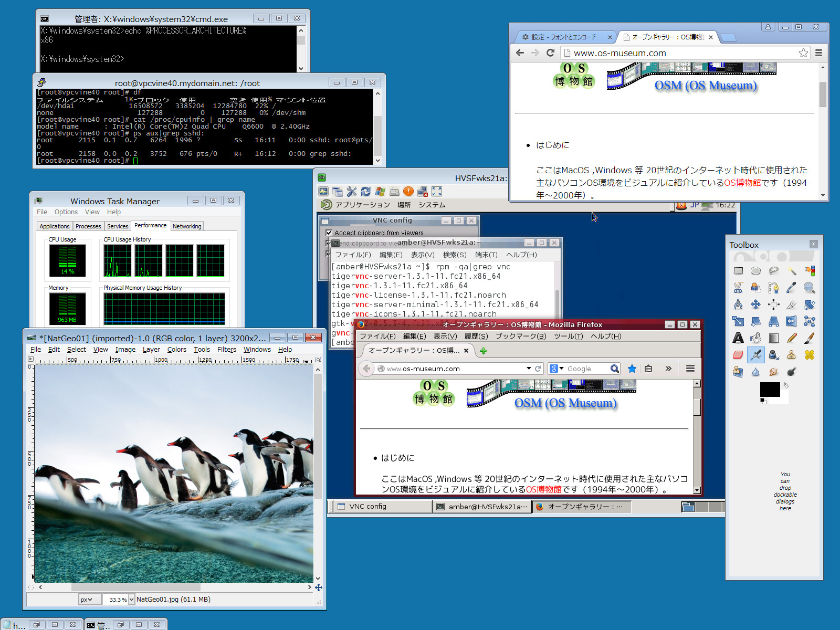This screenshot has height=630, width=840.
Task: Reset colors to default black and white
Action: 763,401
